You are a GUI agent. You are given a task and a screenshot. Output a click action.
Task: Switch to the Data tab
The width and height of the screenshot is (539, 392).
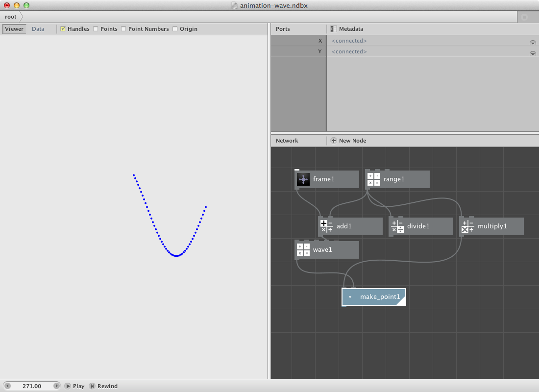pyautogui.click(x=38, y=29)
